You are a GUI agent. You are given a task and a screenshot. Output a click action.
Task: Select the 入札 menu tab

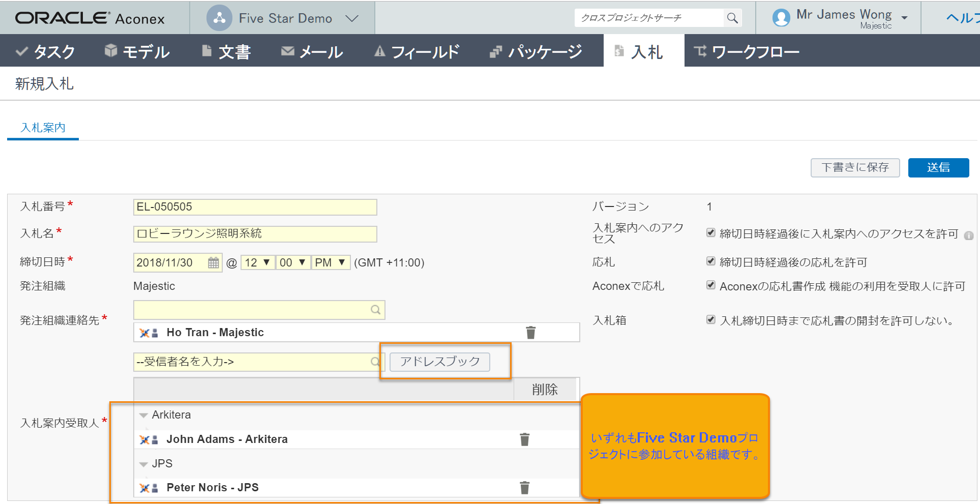click(x=643, y=51)
